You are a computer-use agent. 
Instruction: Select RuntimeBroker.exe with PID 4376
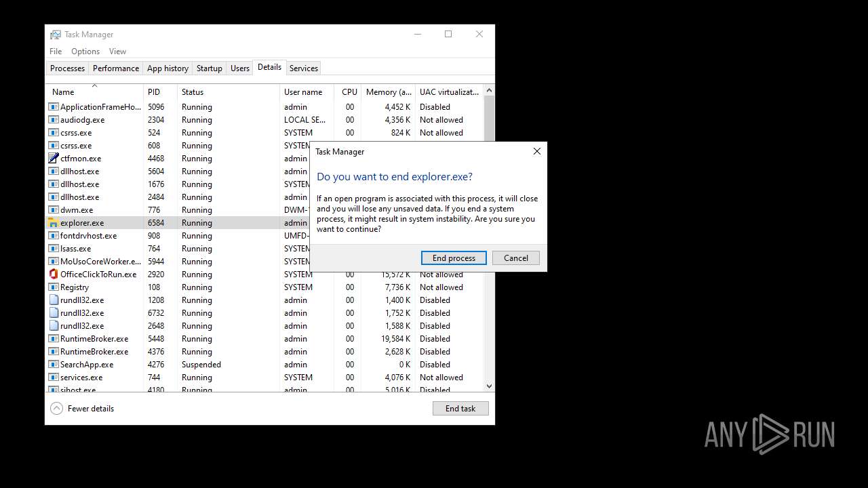(x=94, y=351)
